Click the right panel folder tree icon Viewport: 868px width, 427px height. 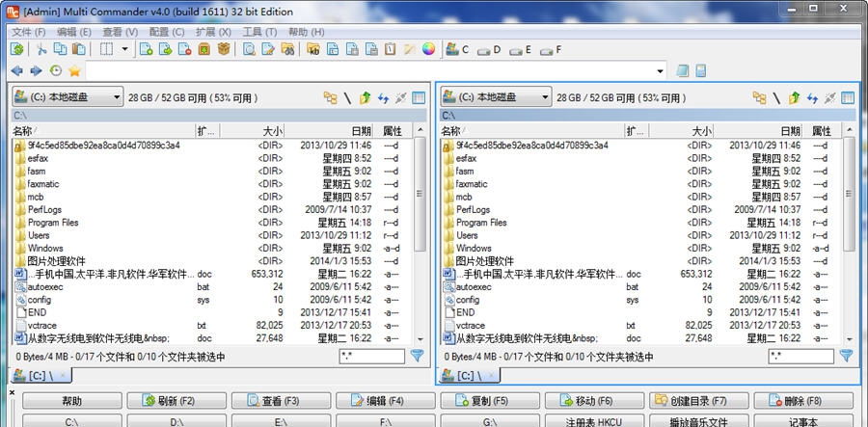[760, 98]
